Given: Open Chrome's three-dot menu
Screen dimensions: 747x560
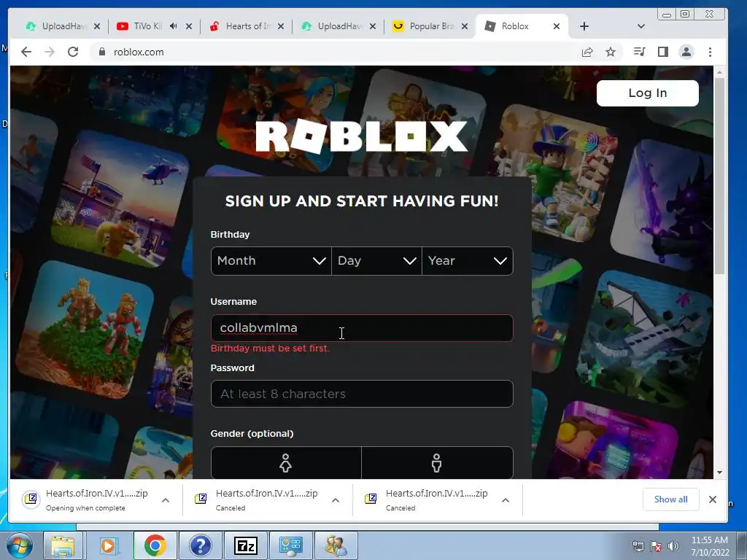Looking at the screenshot, I should [x=710, y=52].
